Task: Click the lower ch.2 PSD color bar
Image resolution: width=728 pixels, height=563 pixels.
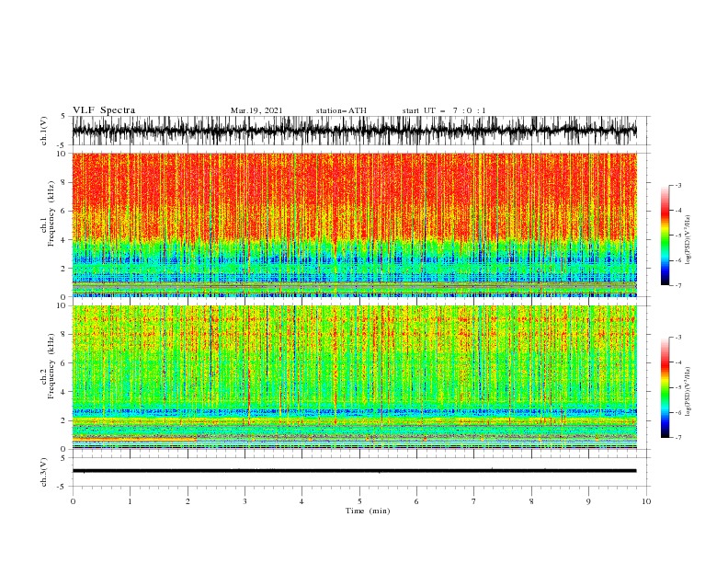Action: click(x=665, y=387)
